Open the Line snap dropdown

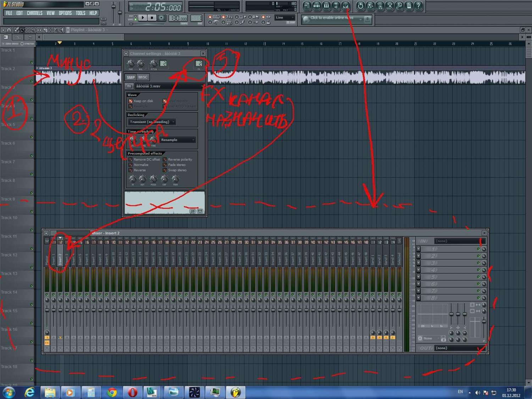click(285, 17)
